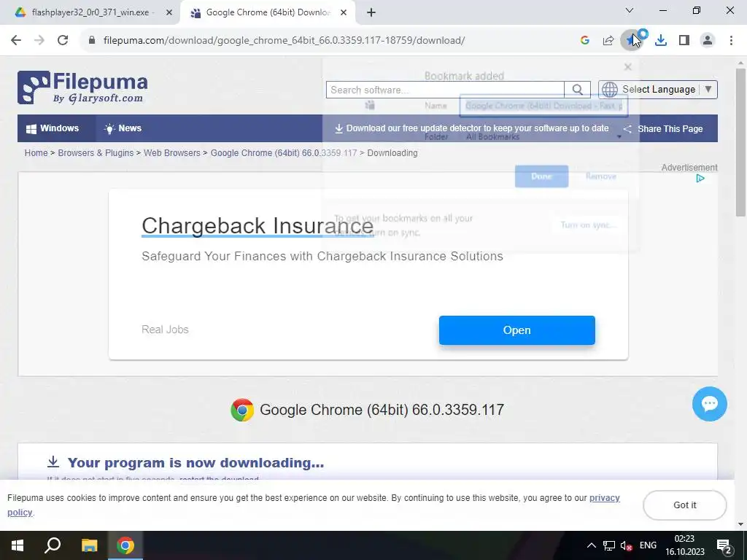Click the network tray icon
Viewport: 747px width, 560px height.
point(609,545)
